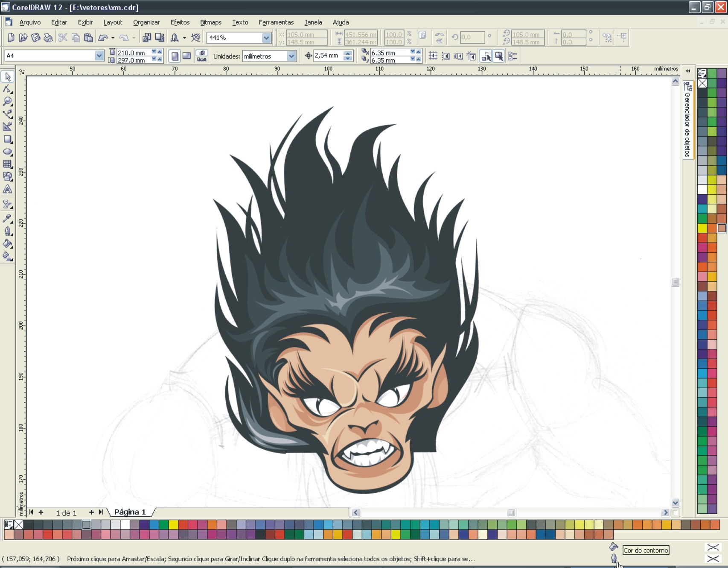This screenshot has width=728, height=568.
Task: Toggle Treat as Filled option
Action: pyautogui.click(x=498, y=56)
